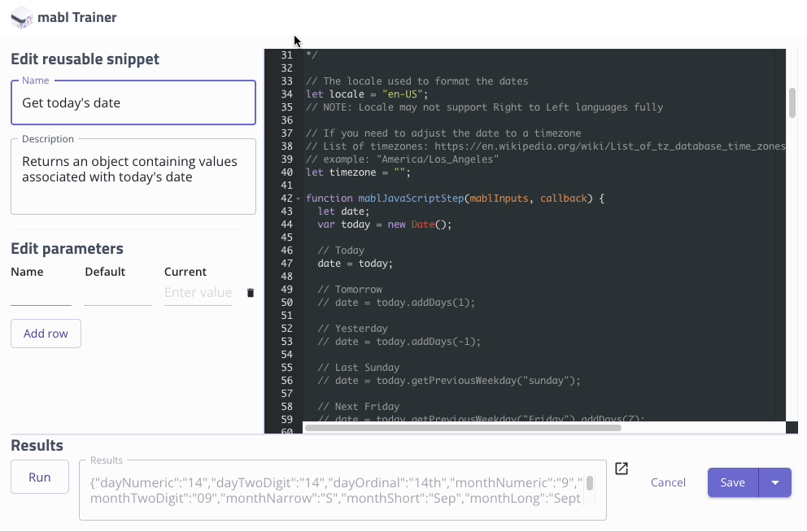Viewport: 807px width, 532px height.
Task: Save the reusable snippet
Action: pyautogui.click(x=731, y=482)
